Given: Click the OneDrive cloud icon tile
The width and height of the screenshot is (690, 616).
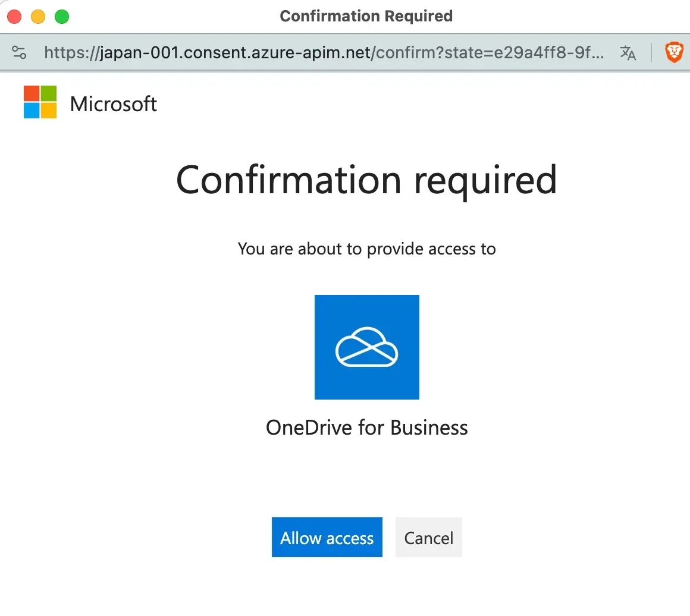Looking at the screenshot, I should 366,347.
